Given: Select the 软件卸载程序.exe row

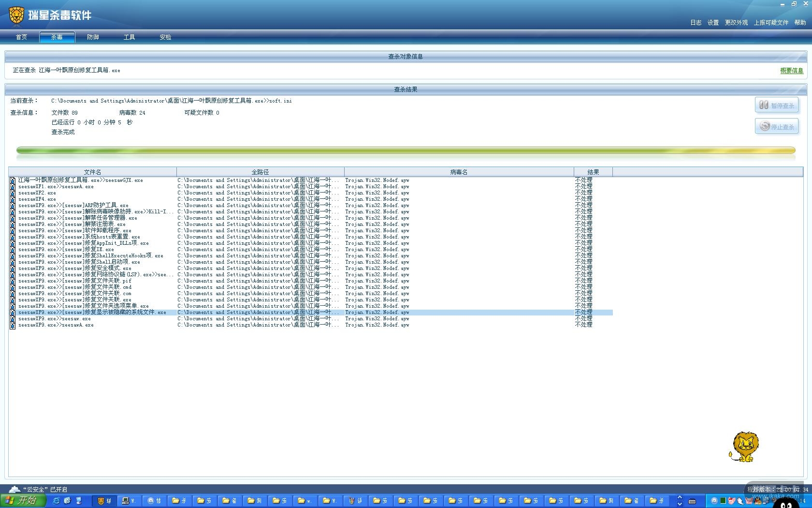Looking at the screenshot, I should [311, 230].
